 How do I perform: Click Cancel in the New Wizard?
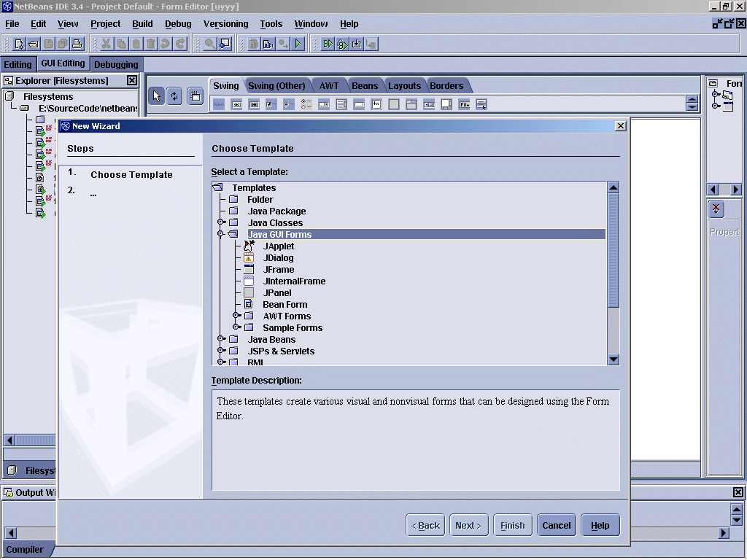pos(557,525)
